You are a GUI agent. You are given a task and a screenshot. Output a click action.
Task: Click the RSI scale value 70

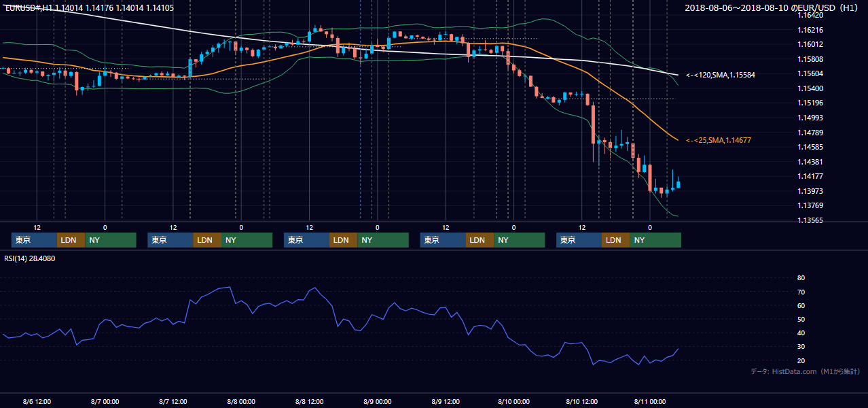point(801,292)
